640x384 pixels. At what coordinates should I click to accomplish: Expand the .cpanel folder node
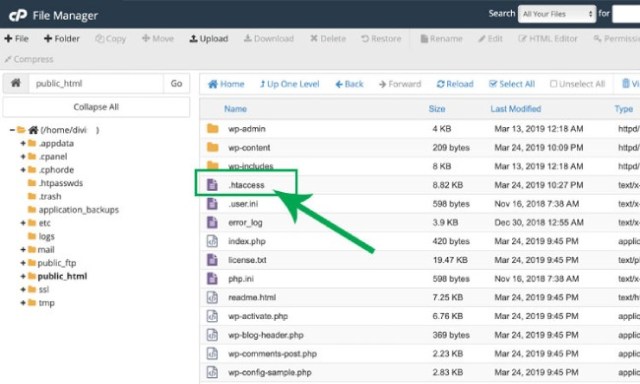pyautogui.click(x=23, y=157)
